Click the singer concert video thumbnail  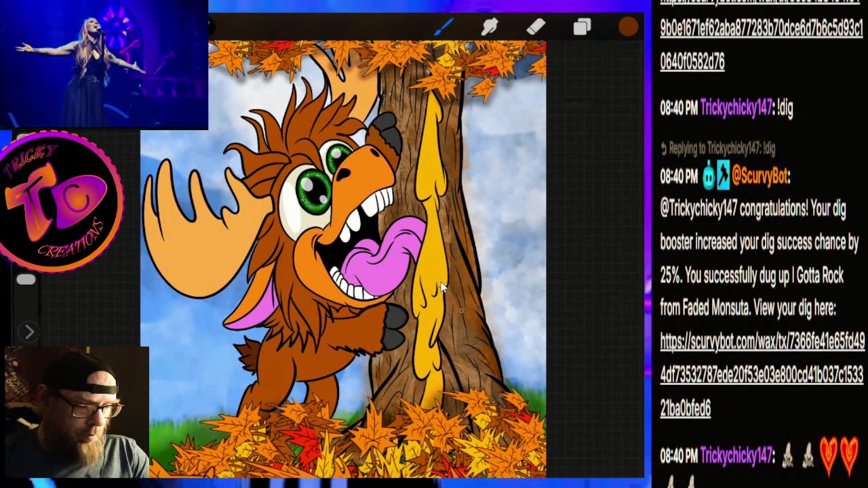(x=104, y=64)
